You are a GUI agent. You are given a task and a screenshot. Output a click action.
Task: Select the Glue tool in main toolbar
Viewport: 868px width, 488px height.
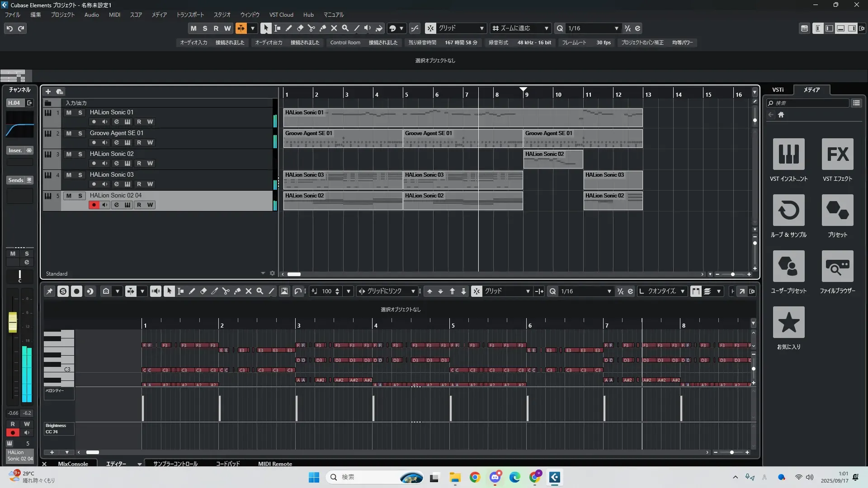[323, 28]
